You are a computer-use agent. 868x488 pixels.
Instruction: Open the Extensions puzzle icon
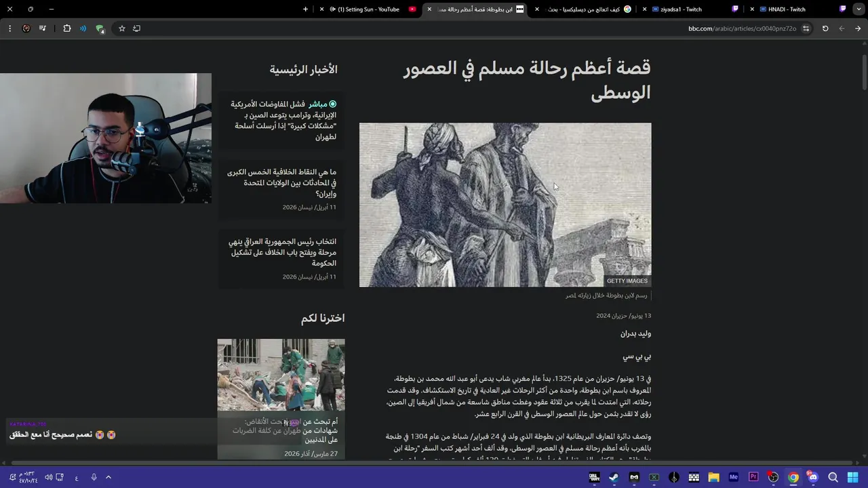click(66, 28)
